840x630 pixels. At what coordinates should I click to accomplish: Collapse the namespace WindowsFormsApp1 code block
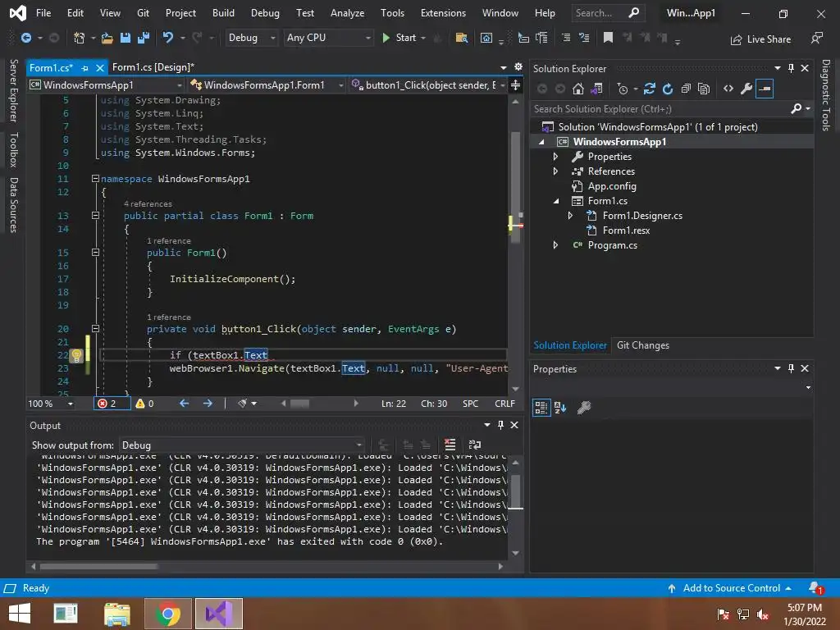click(95, 178)
